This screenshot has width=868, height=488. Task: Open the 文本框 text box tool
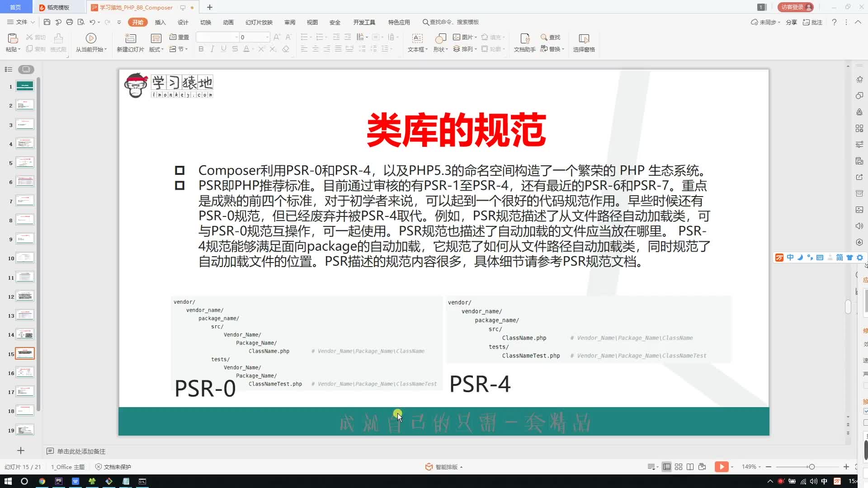[416, 43]
